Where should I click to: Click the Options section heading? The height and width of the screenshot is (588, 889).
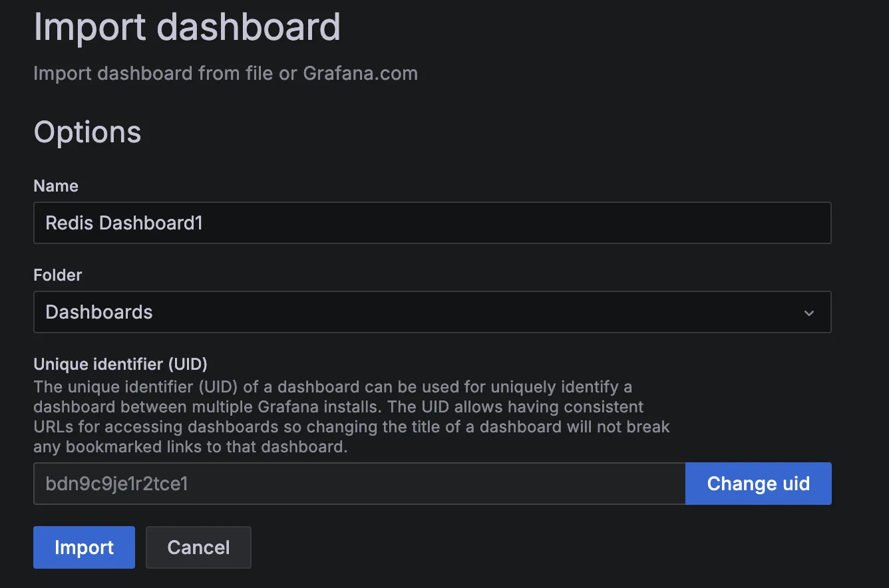tap(87, 132)
